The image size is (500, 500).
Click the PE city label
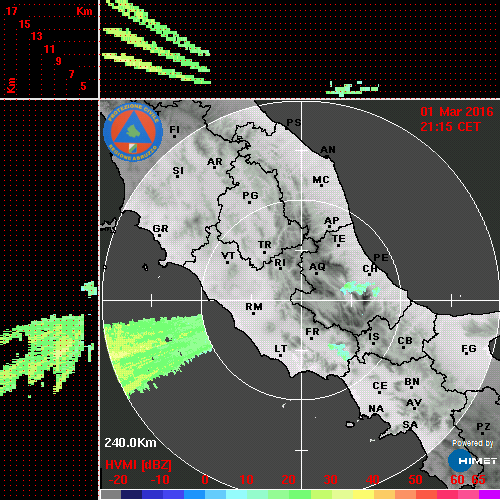381,258
